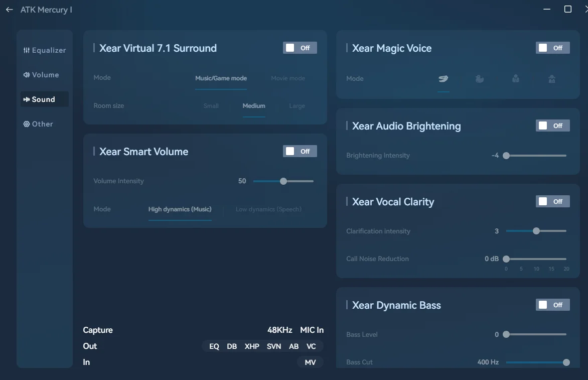
Task: Turn on Xear Audio Brightening
Action: (x=552, y=125)
